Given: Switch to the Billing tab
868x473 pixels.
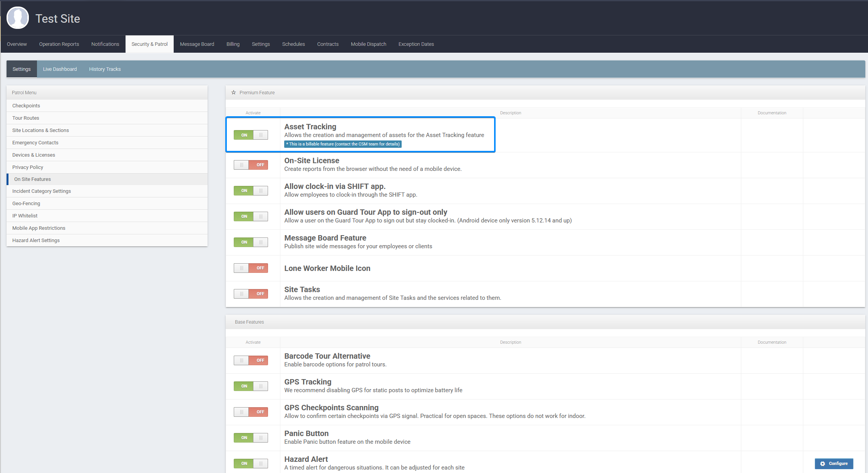Looking at the screenshot, I should pos(233,44).
